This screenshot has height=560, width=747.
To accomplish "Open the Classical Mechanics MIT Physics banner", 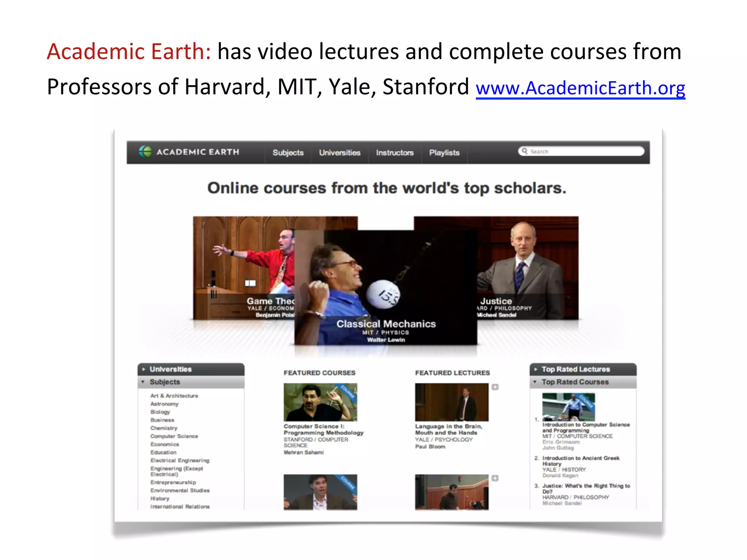I will pos(386,287).
